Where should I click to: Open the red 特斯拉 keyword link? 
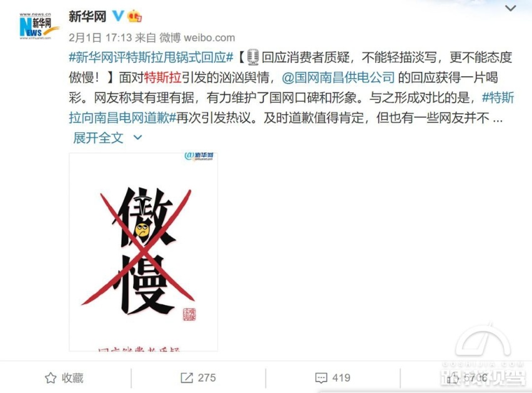(163, 77)
